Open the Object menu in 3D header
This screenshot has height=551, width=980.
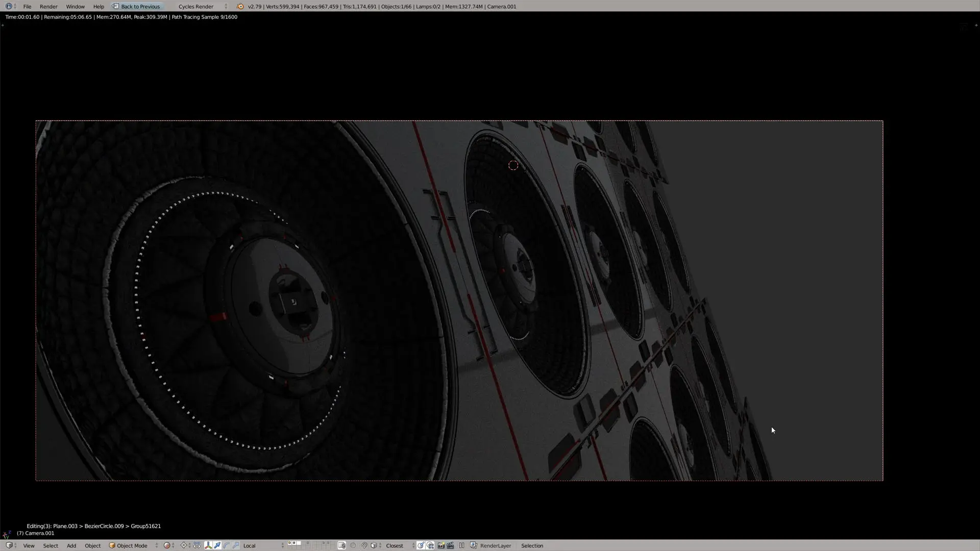tap(92, 545)
